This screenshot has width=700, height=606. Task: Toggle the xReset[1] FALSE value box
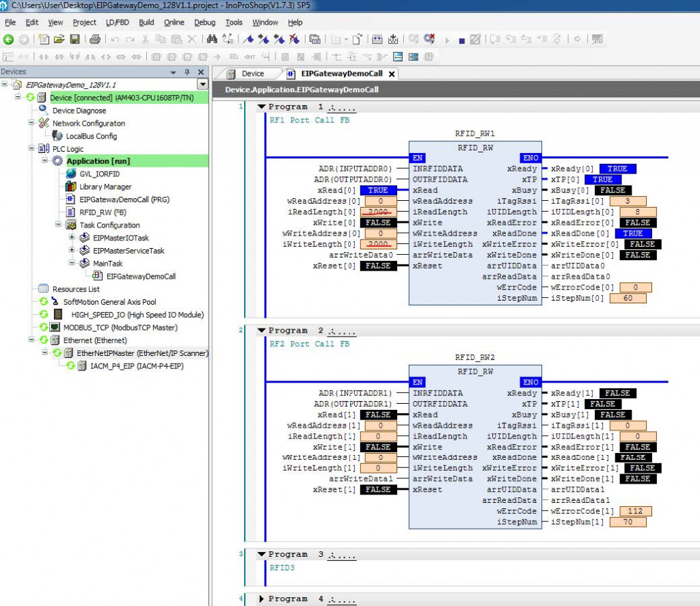tap(378, 490)
